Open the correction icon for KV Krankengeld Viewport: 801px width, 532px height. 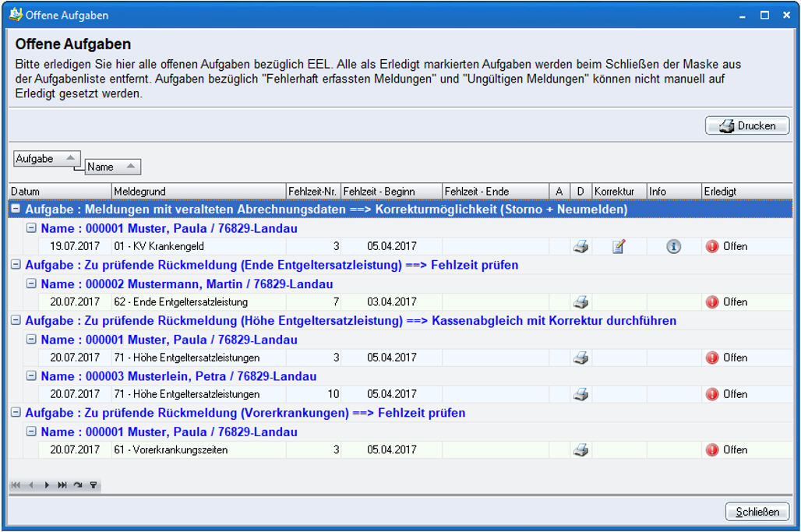(619, 247)
